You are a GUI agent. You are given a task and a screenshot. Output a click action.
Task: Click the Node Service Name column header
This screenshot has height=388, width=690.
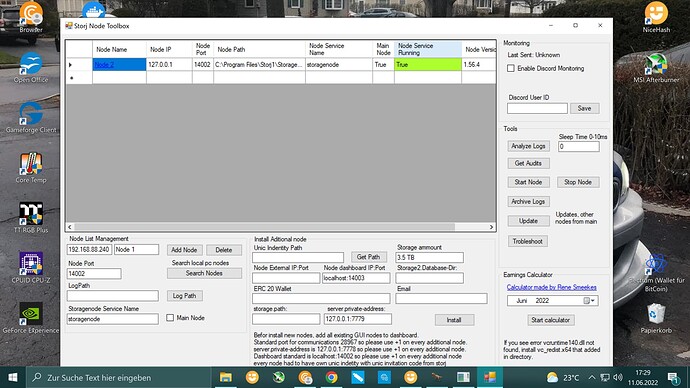click(339, 49)
